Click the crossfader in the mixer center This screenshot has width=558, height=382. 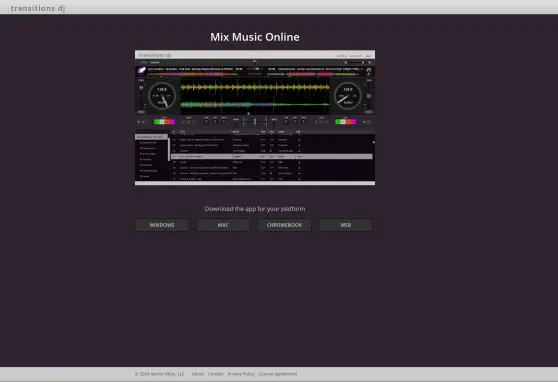click(255, 122)
